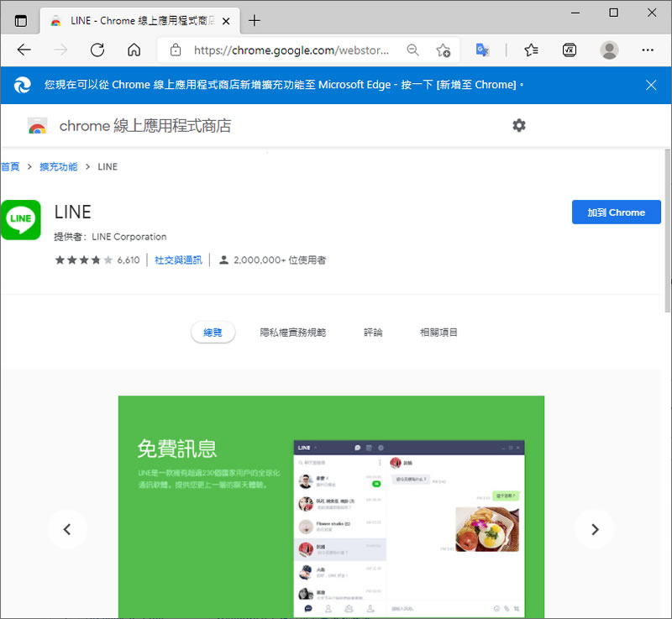The image size is (672, 619).
Task: Open the tab actions menu icon
Action: click(20, 20)
